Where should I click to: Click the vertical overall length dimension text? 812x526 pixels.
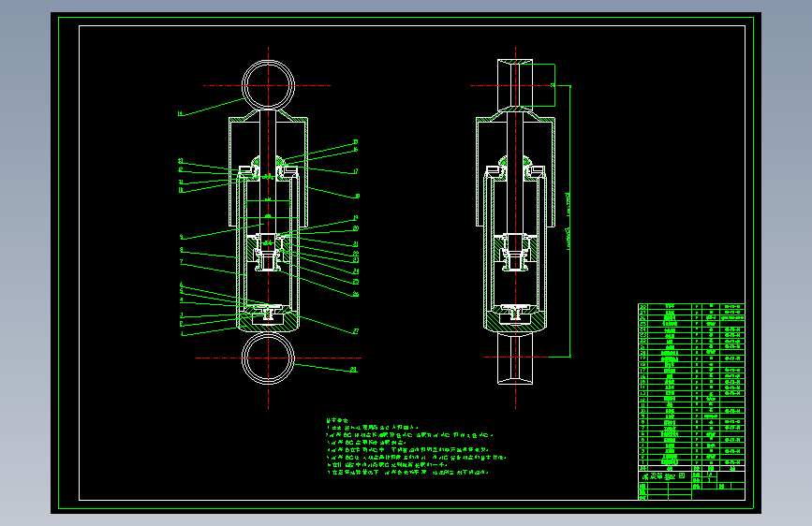tap(568, 222)
